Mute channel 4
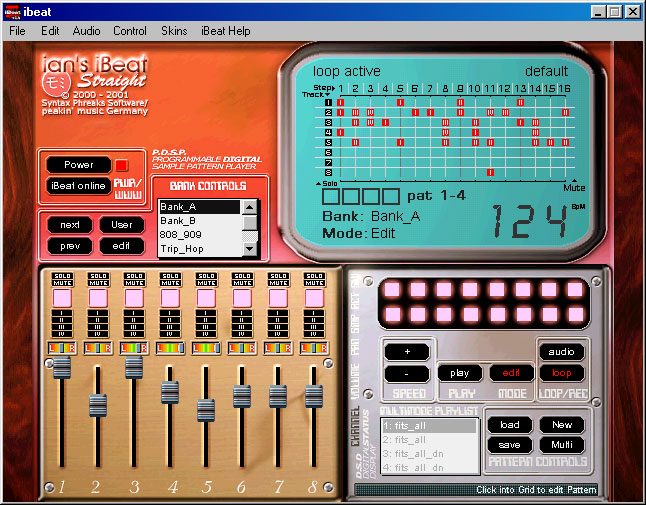 (x=171, y=283)
